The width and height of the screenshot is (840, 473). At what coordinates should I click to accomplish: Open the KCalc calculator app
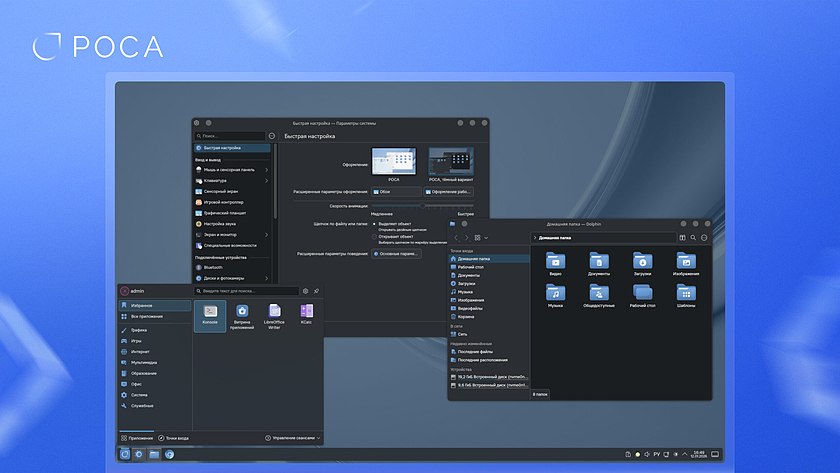[306, 312]
